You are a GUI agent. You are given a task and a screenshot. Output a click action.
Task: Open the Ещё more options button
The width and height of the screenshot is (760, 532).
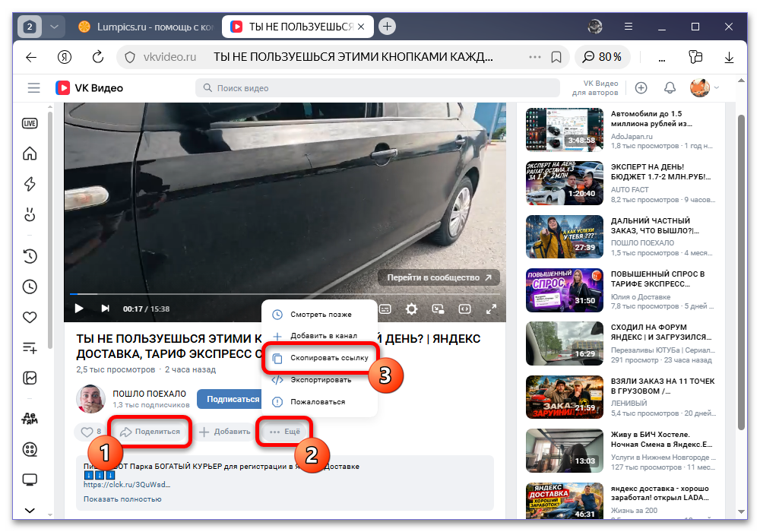point(285,431)
